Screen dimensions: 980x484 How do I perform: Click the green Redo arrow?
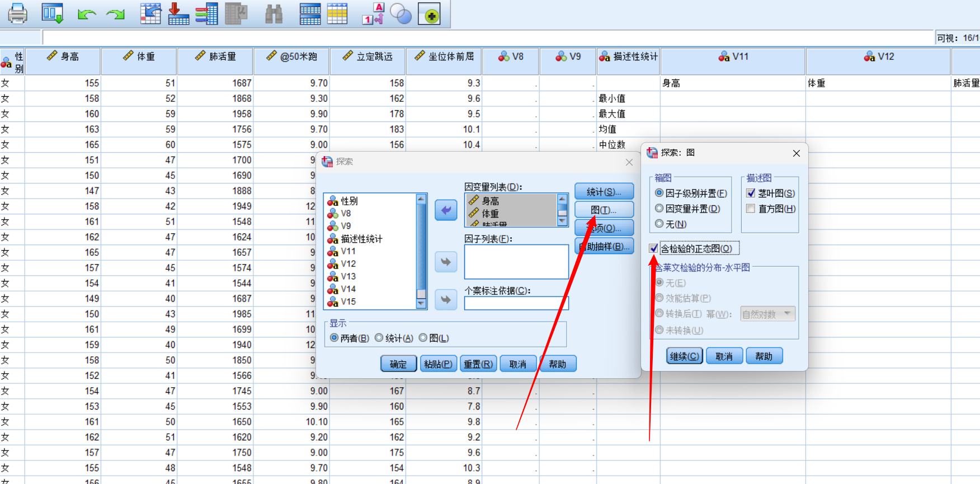coord(116,14)
